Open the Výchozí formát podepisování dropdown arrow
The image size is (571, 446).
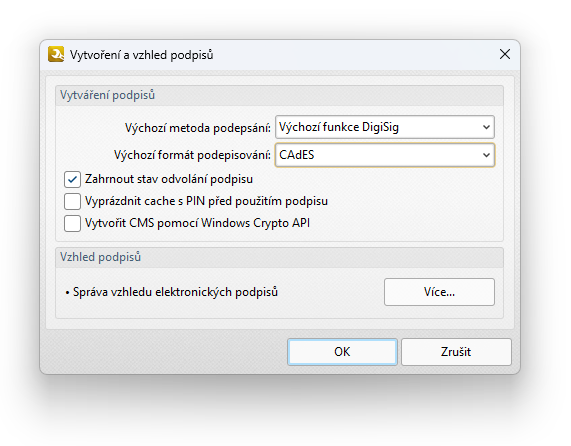[x=486, y=155]
